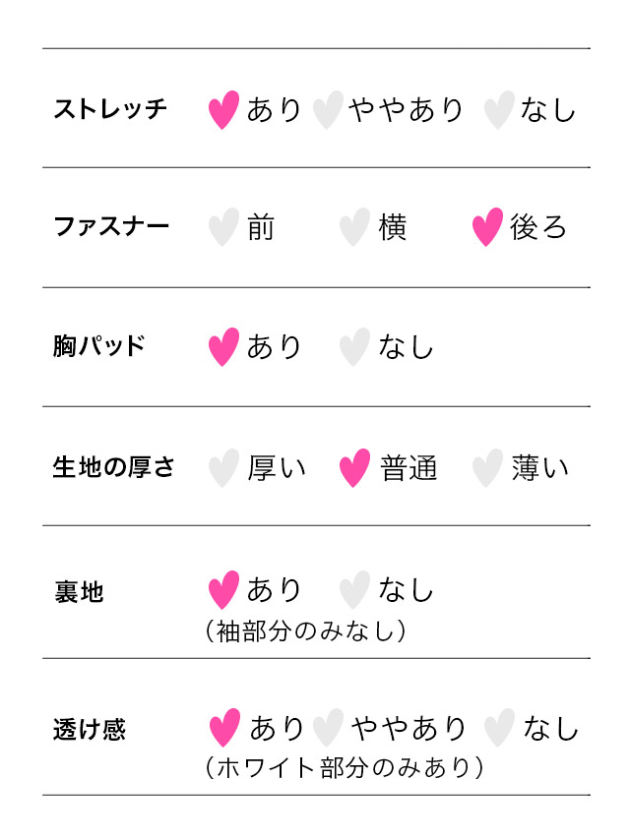
Task: Click the gray heart beside ストレッチ なし
Action: coord(499,110)
